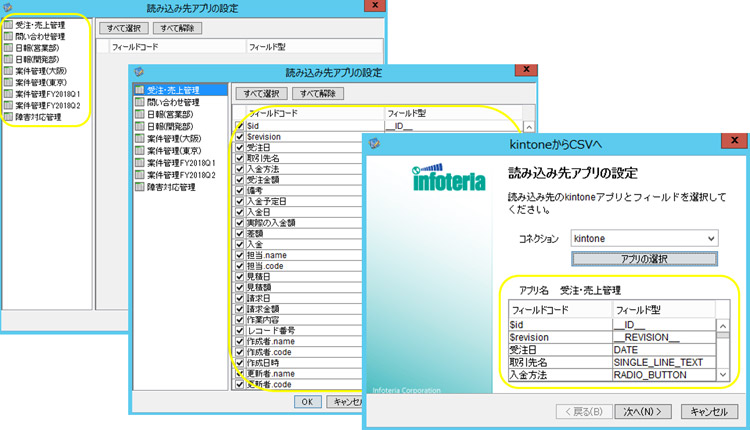Select the 案件管理(東京) icon in the middle window

pos(139,150)
